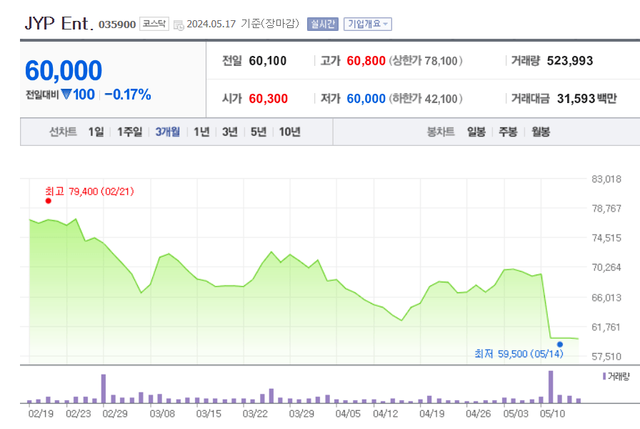Select the 5년 chart range

tap(259, 132)
